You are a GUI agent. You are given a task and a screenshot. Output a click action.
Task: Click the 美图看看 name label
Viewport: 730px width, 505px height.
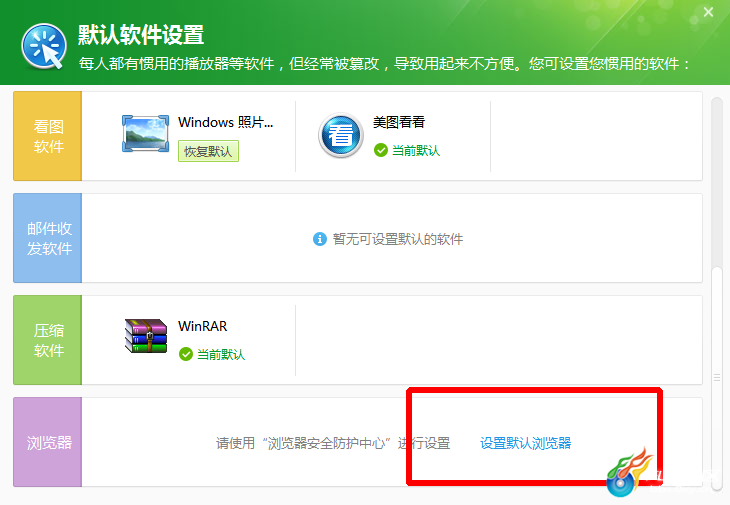click(399, 122)
